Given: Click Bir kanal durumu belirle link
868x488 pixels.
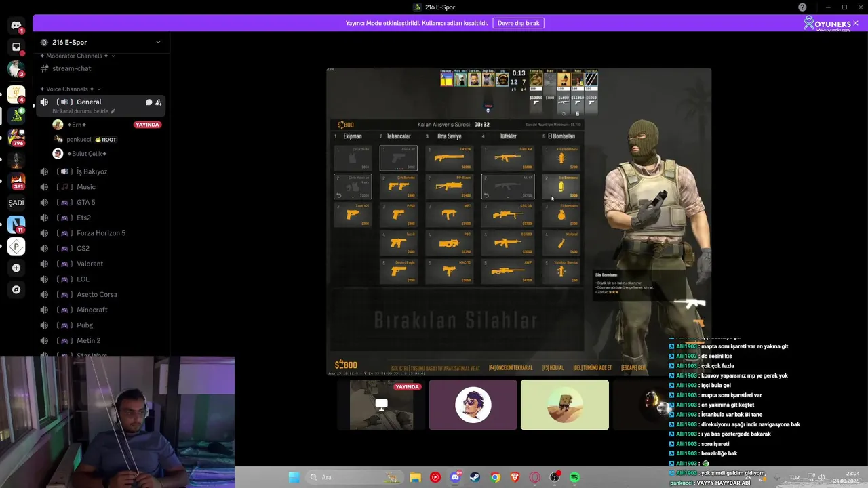Looking at the screenshot, I should [x=81, y=111].
